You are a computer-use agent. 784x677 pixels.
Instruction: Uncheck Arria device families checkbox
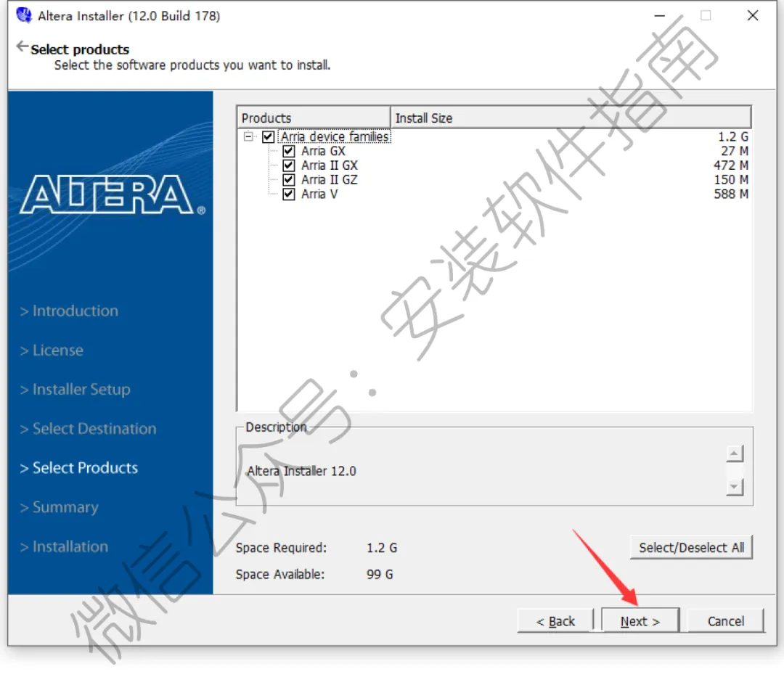[268, 136]
